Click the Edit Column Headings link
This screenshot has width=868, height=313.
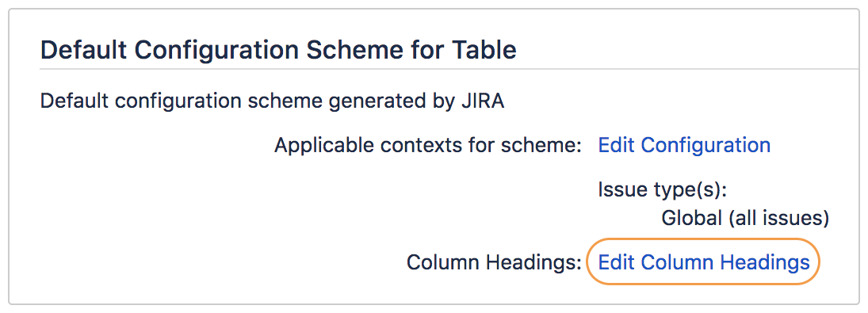tap(704, 262)
